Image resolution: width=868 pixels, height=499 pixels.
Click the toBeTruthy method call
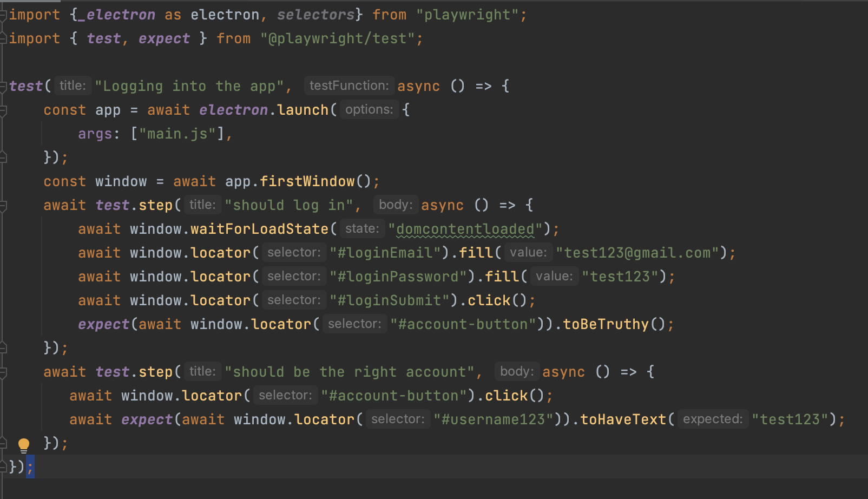click(x=606, y=324)
